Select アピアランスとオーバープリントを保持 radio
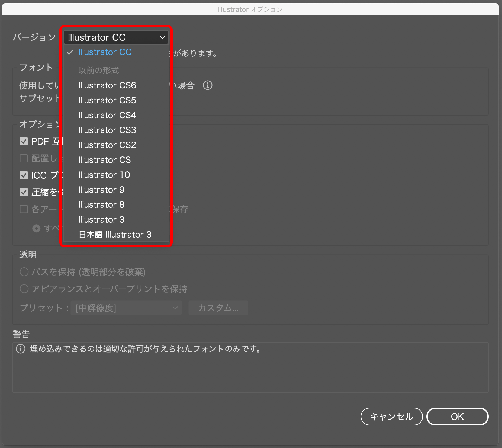 [24, 289]
